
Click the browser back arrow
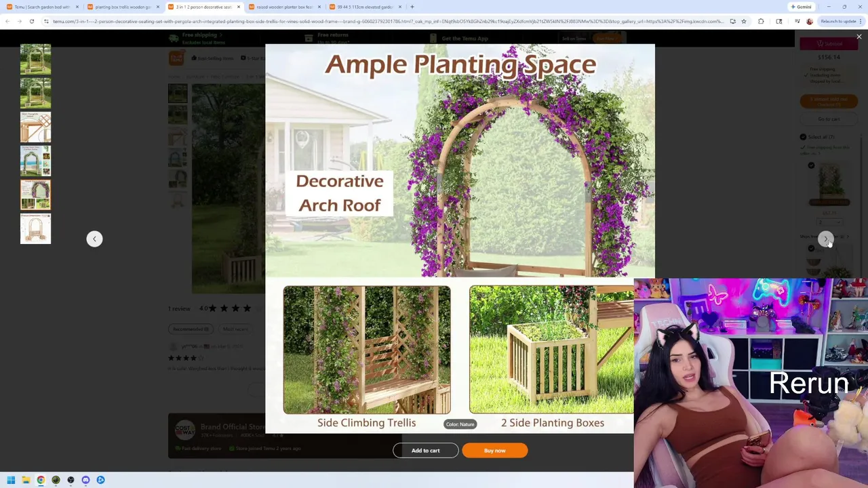pyautogui.click(x=7, y=21)
